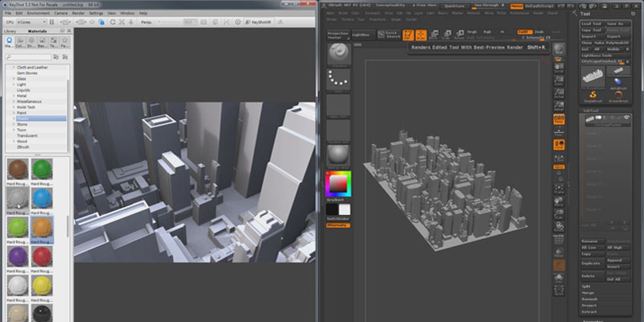This screenshot has width=644, height=322.
Task: Toggle subtool visibility eye icon in ZBrush
Action: [x=626, y=118]
